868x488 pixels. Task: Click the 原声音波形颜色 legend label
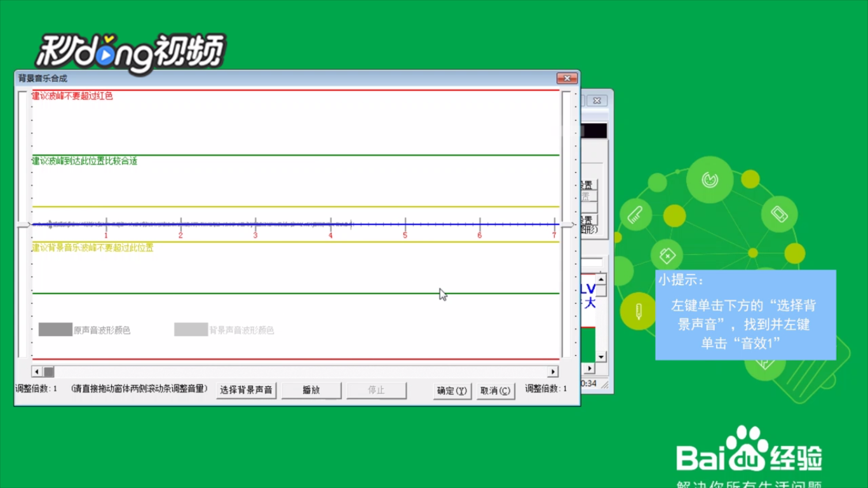click(x=102, y=330)
